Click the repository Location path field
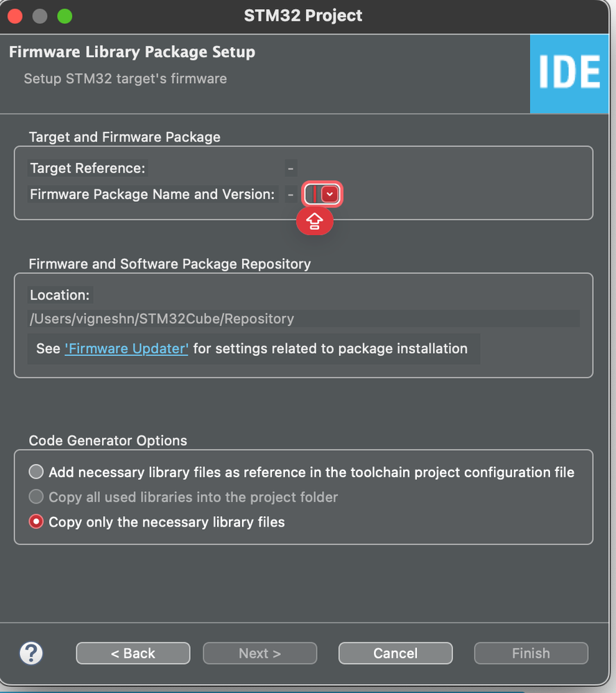The height and width of the screenshot is (693, 616). click(x=303, y=319)
